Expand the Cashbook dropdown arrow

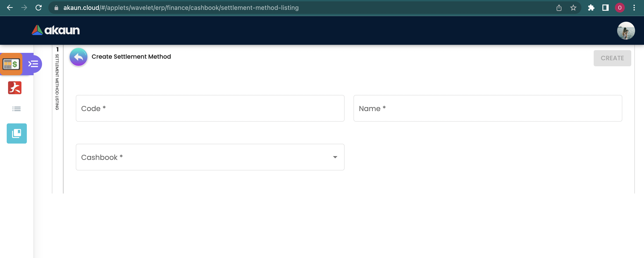pos(335,157)
